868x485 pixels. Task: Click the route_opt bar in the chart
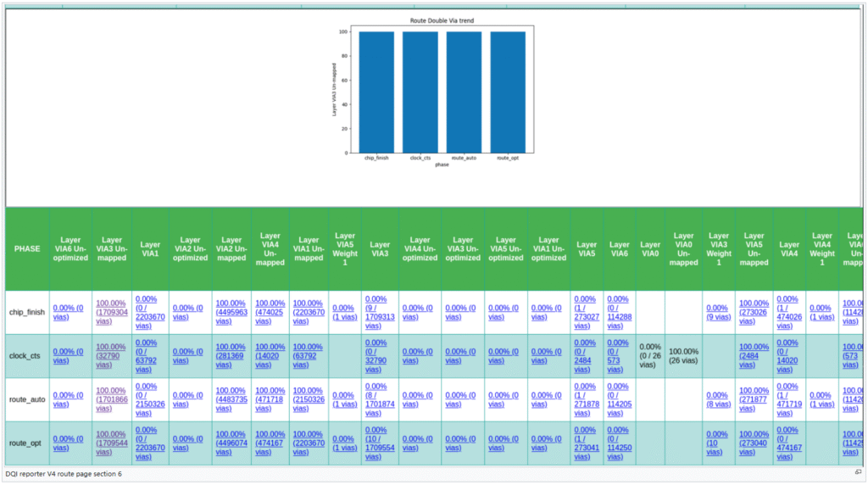(508, 92)
